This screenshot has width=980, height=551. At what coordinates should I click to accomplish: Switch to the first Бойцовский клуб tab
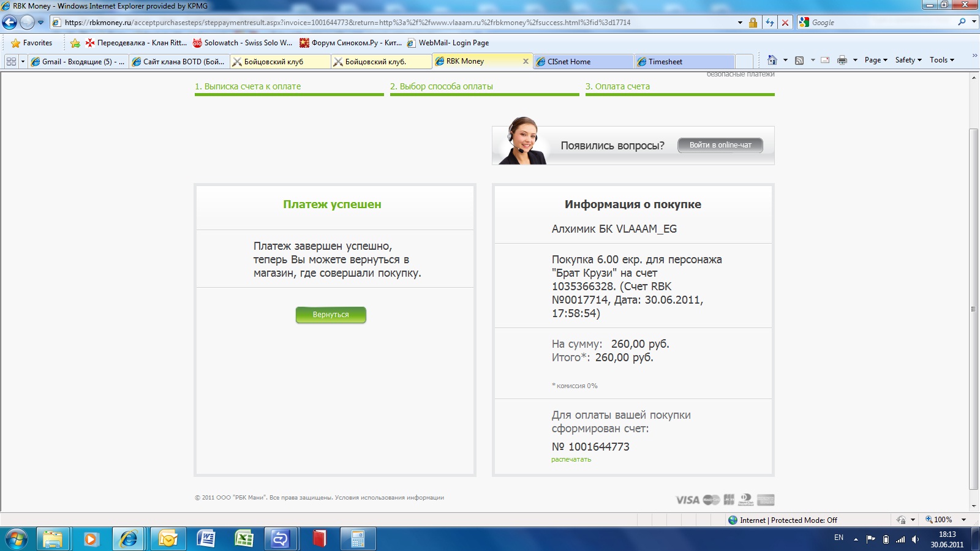coord(280,61)
